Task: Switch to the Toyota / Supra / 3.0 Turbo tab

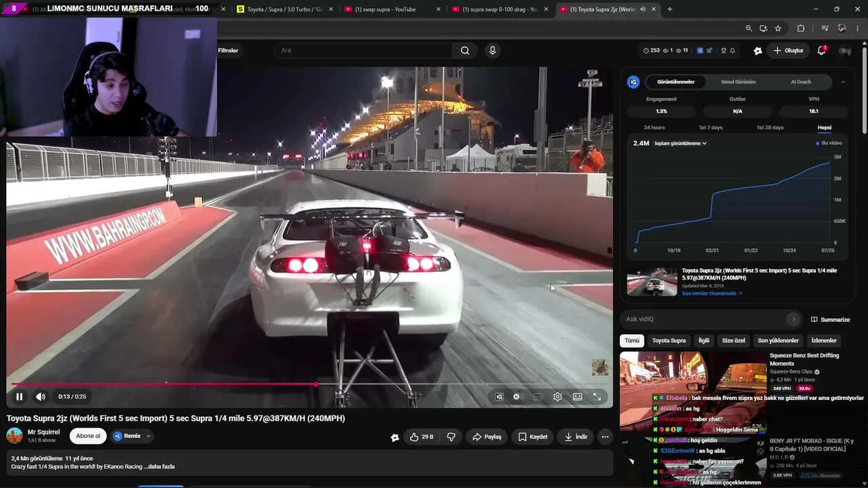Action: [x=285, y=9]
